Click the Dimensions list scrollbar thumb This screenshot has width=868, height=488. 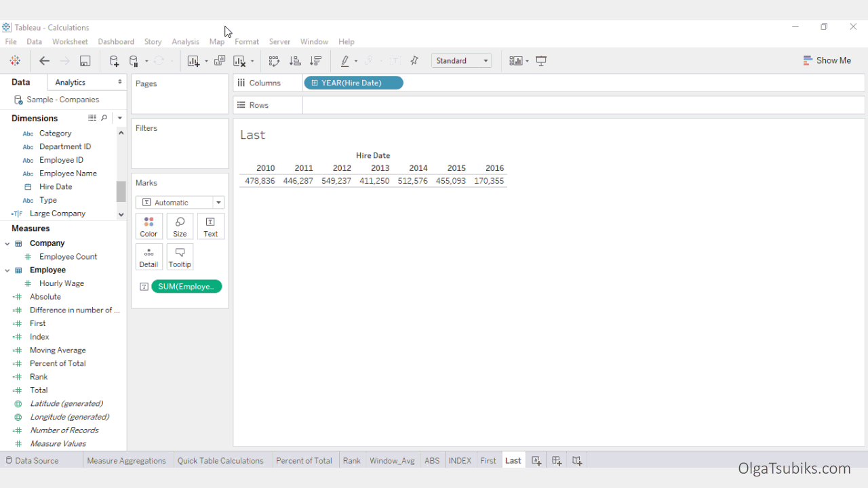pyautogui.click(x=121, y=191)
